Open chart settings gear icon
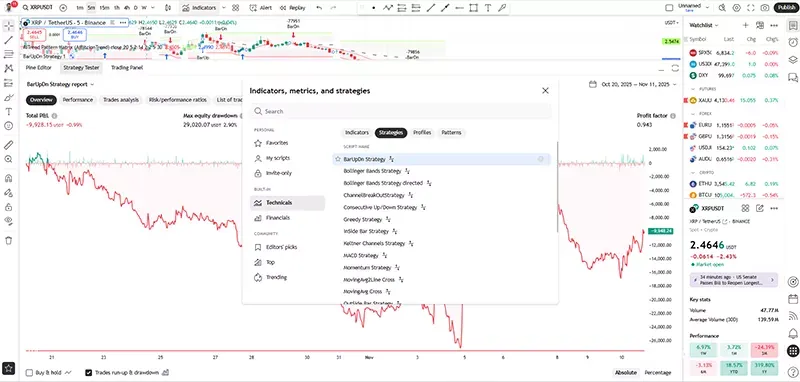This screenshot has height=382, width=800. pos(736,8)
